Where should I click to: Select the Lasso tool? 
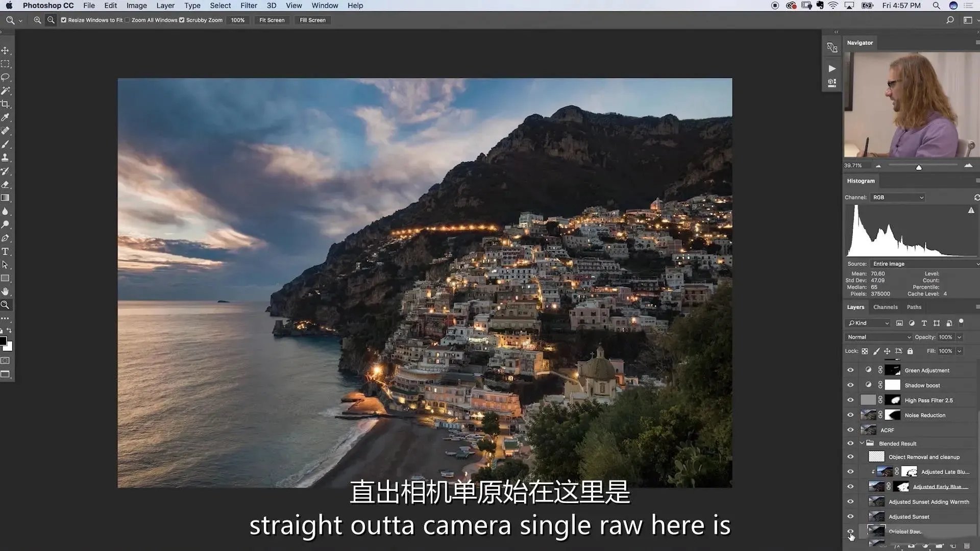coord(6,78)
